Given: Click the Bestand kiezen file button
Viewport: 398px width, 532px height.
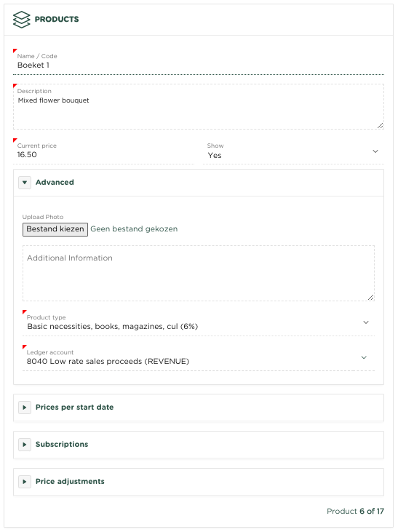Looking at the screenshot, I should pyautogui.click(x=55, y=229).
